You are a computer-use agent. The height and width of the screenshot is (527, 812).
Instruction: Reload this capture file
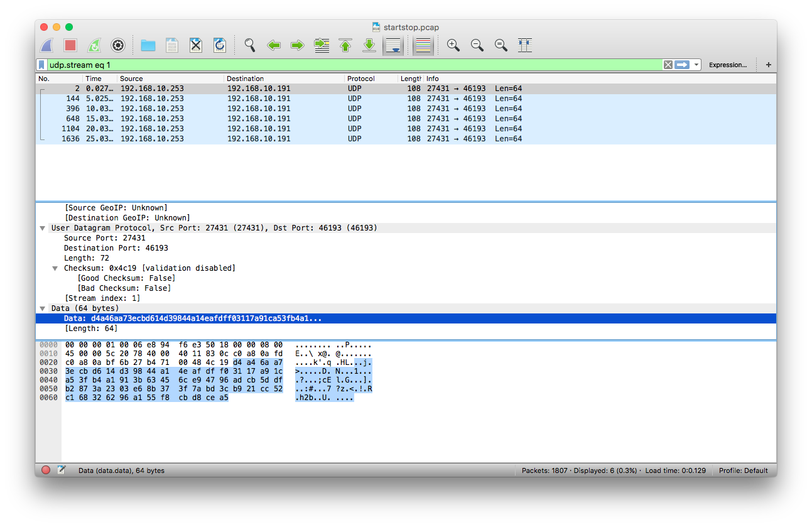tap(220, 45)
